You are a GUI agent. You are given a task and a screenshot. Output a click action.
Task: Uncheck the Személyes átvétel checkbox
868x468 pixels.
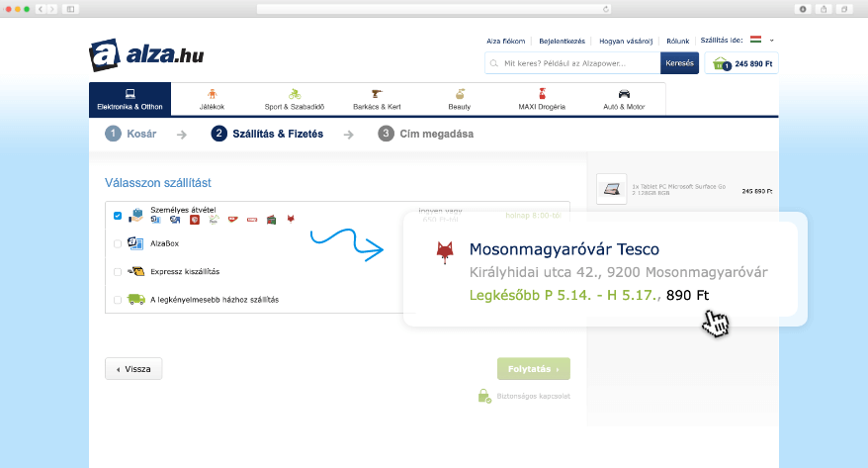[118, 216]
